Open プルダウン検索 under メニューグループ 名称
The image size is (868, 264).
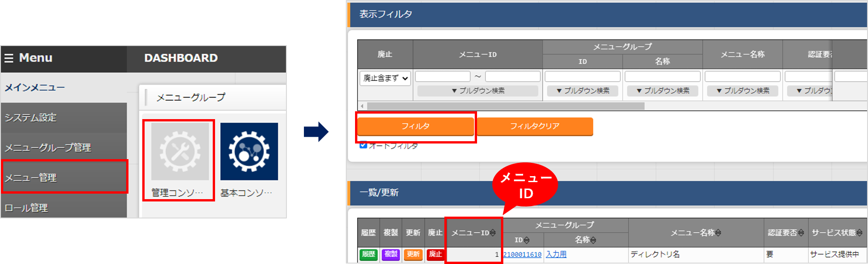coord(663,91)
